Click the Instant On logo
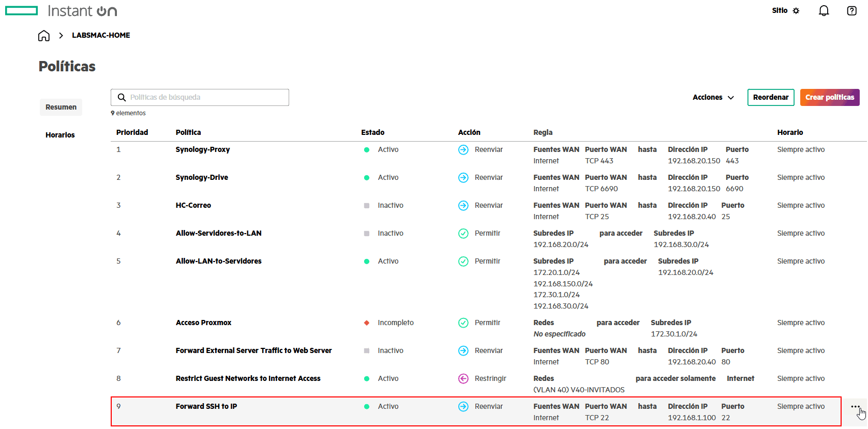The width and height of the screenshot is (868, 429). [x=62, y=11]
